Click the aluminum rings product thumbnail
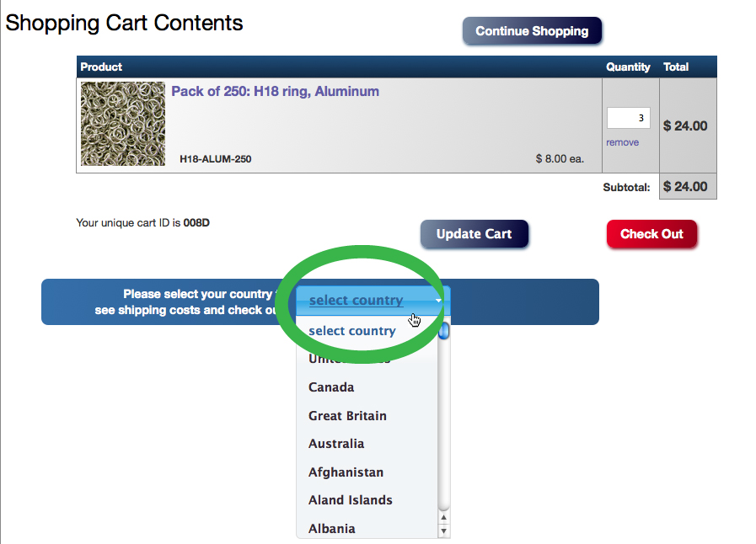 click(123, 124)
